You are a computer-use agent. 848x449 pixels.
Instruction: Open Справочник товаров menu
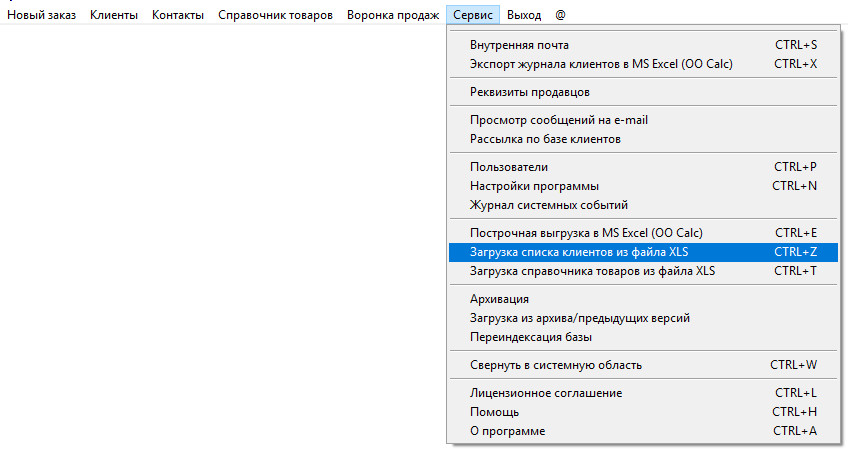275,16
